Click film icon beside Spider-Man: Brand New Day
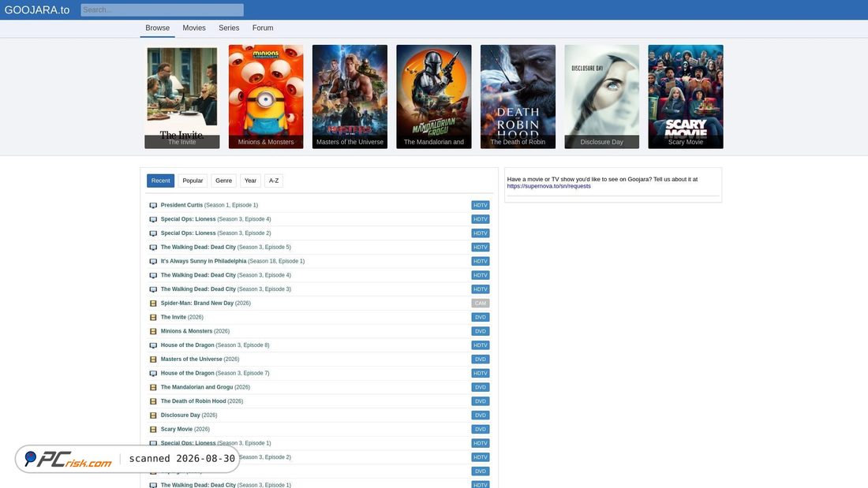Viewport: 868px width, 488px height. [153, 304]
